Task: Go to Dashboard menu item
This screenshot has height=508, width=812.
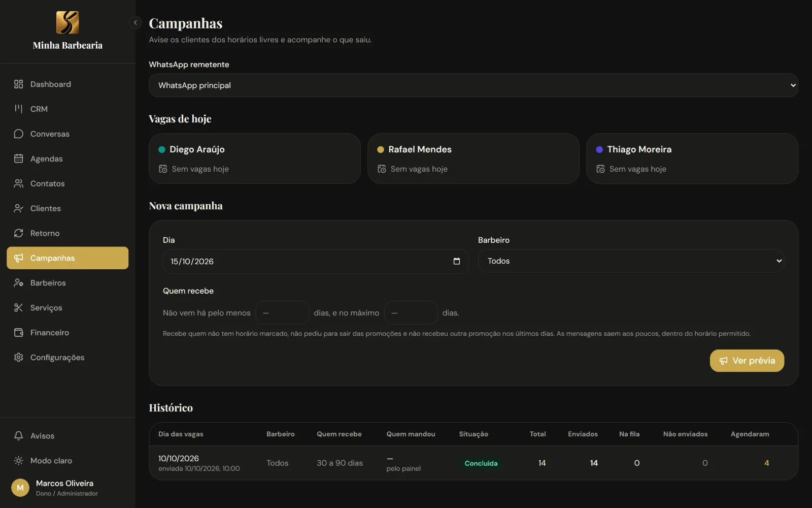Action: pyautogui.click(x=67, y=84)
